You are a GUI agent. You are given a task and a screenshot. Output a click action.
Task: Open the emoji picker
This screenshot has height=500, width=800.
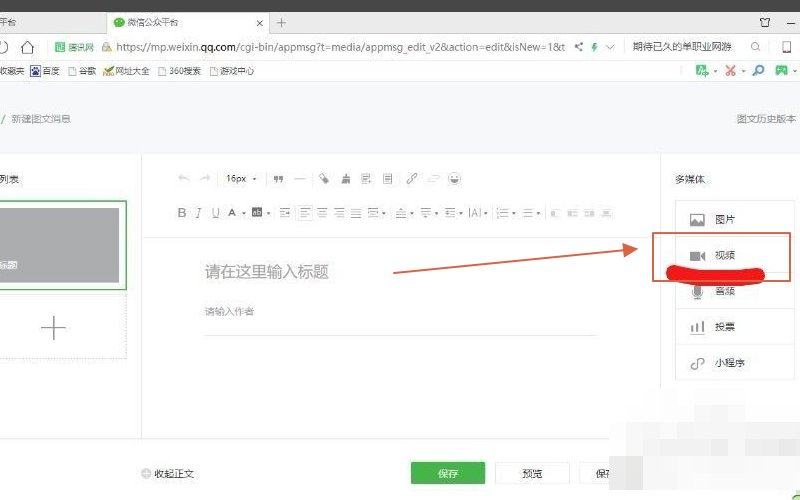pos(454,179)
